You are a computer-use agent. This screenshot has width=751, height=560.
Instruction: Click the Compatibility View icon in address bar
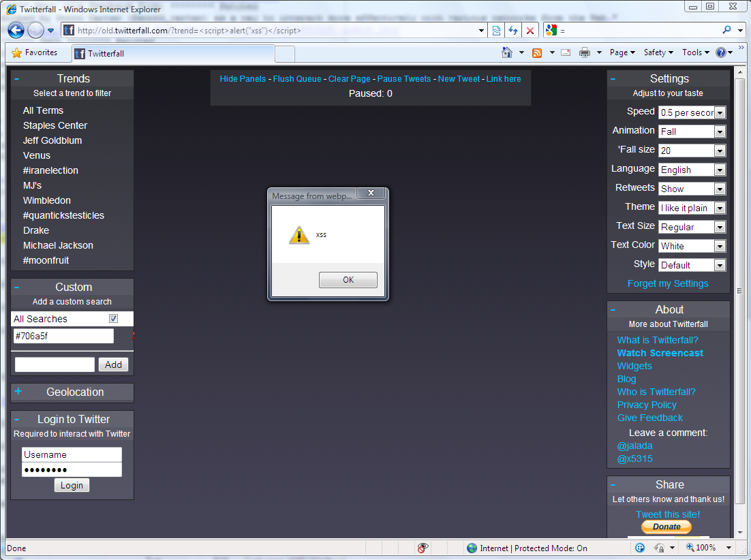point(496,31)
